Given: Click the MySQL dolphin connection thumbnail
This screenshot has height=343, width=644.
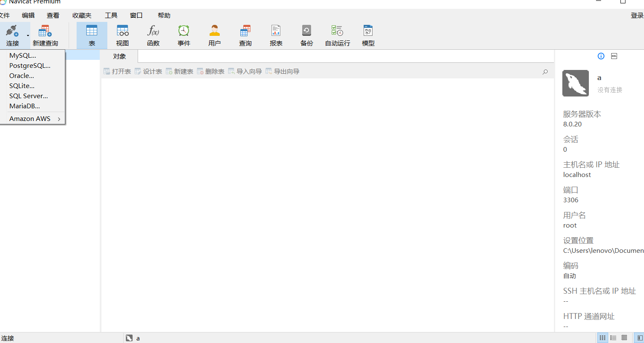Looking at the screenshot, I should point(575,83).
